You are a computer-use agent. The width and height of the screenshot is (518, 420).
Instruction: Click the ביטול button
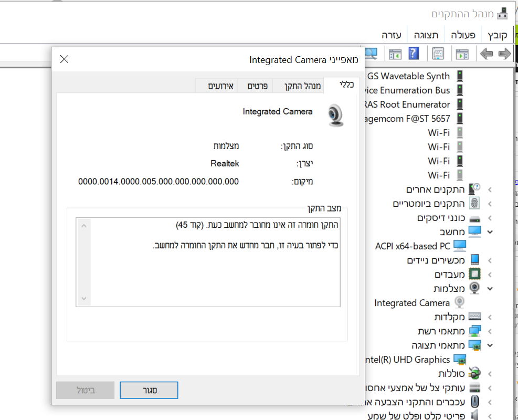tap(85, 390)
